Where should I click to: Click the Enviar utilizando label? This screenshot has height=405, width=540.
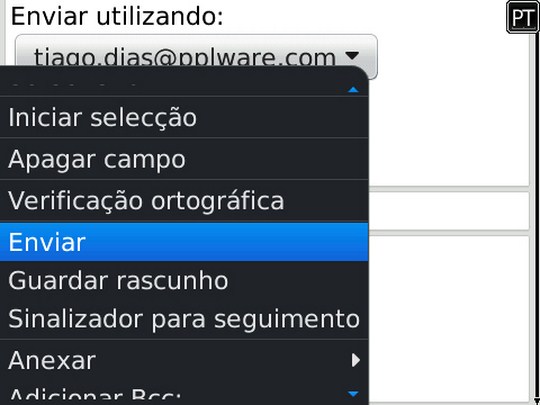[117, 16]
